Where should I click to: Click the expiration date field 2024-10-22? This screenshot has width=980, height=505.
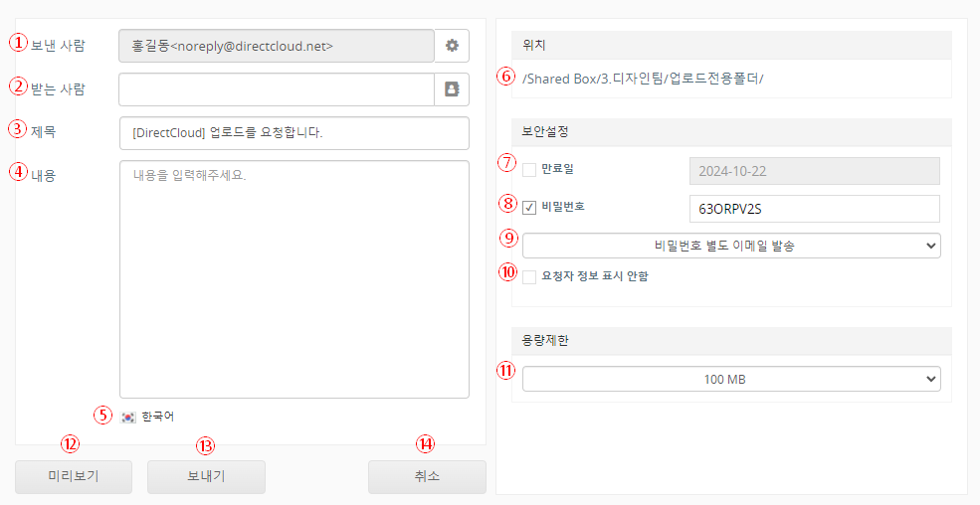tap(814, 170)
